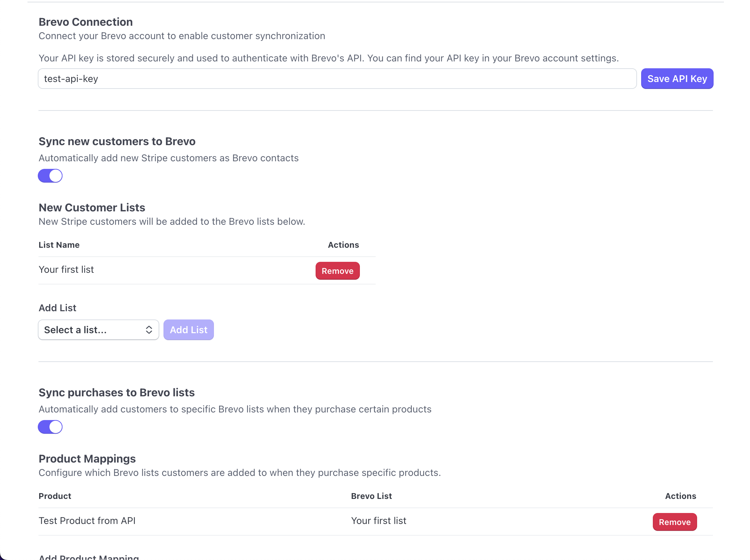Disable Sync new customers to Brevo toggle
Image resolution: width=750 pixels, height=560 pixels.
click(50, 176)
